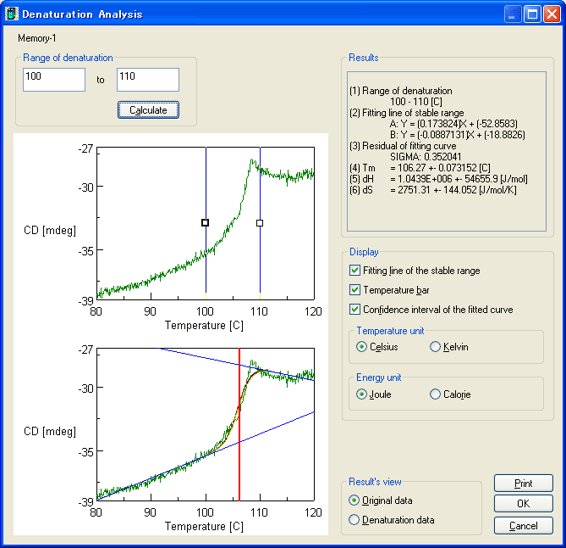Select the left temperature bar handle square
The height and width of the screenshot is (548, 566).
pos(205,223)
